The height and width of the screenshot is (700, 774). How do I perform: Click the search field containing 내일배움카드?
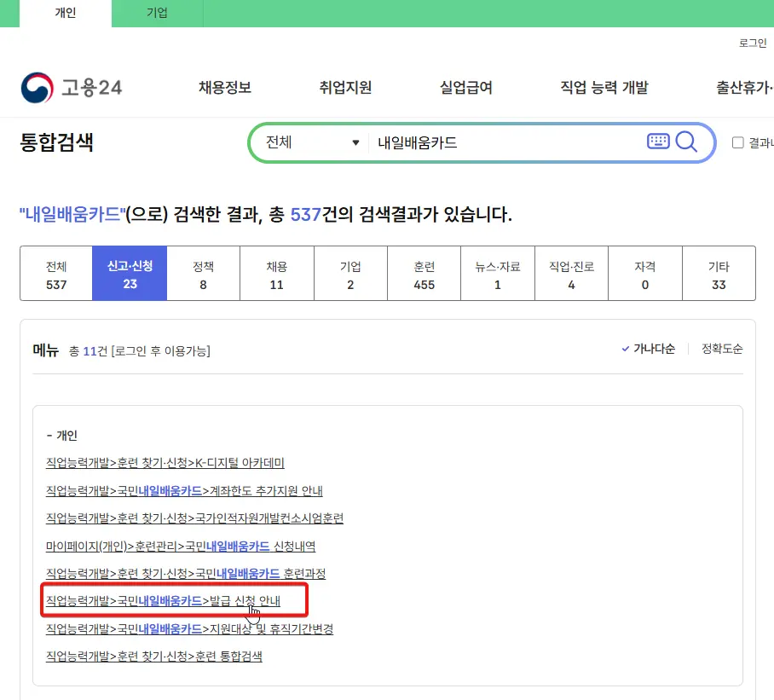click(x=506, y=142)
